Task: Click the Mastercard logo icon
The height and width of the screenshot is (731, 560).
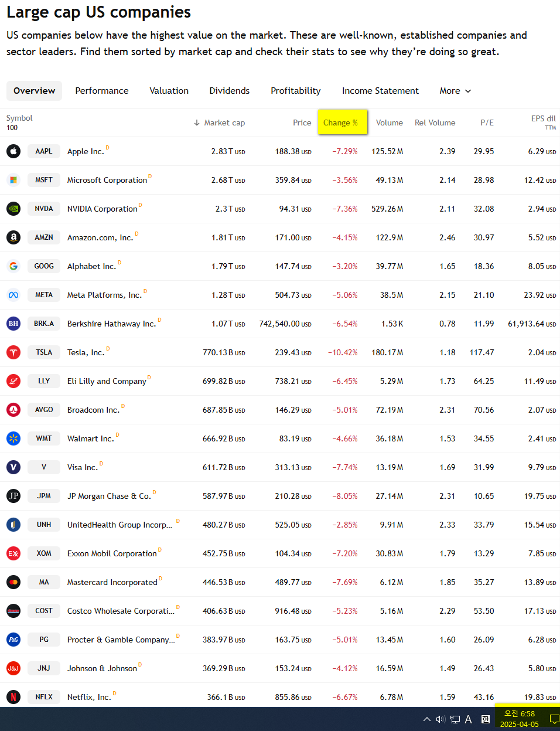Action: coord(13,582)
